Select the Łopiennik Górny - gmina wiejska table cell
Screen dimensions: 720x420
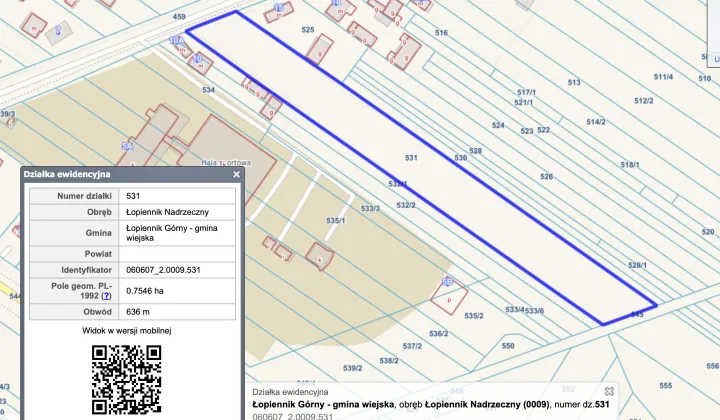177,233
